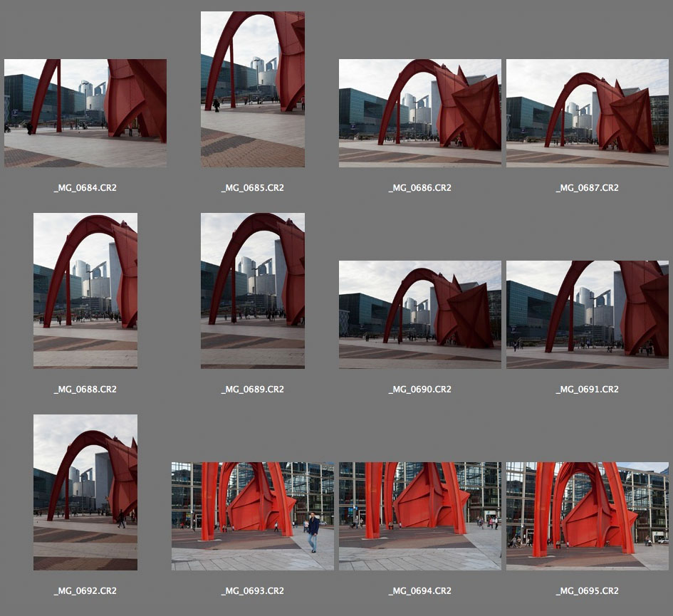
Task: Choose the _MG_0694.CR2 photo thumbnail
Action: point(420,516)
